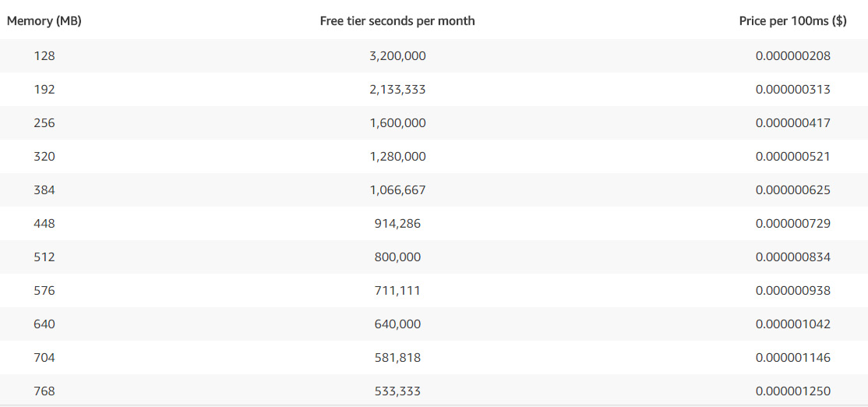Select the 533,333 free tier value

397,391
